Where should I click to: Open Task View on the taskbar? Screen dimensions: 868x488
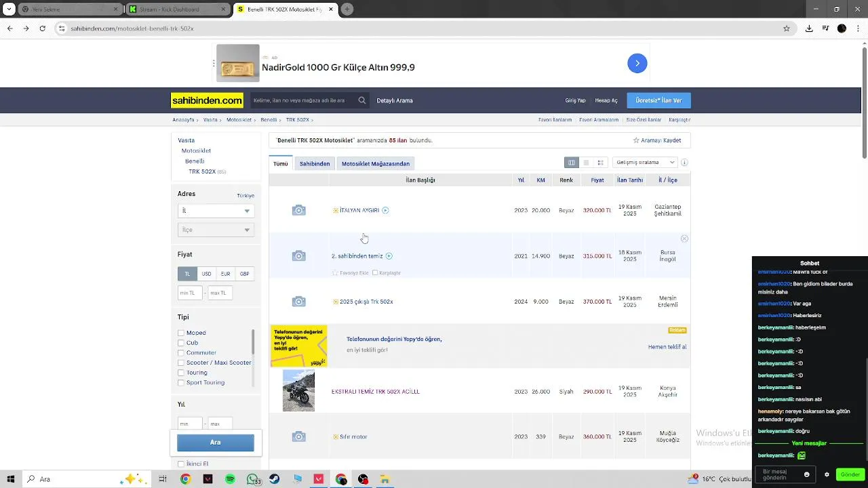163,479
